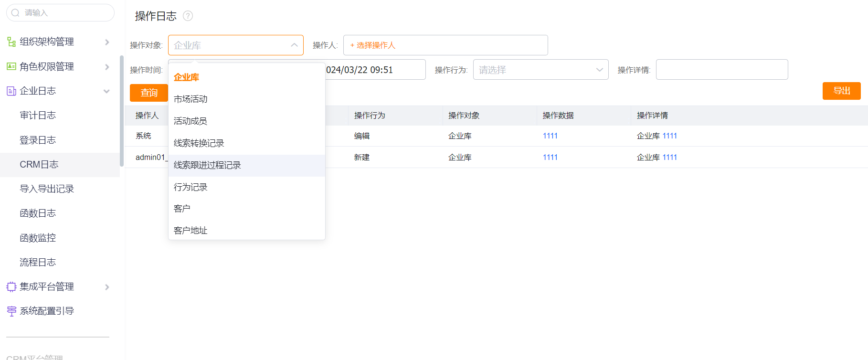Click the 集成平台管理 chip icon

click(x=11, y=287)
